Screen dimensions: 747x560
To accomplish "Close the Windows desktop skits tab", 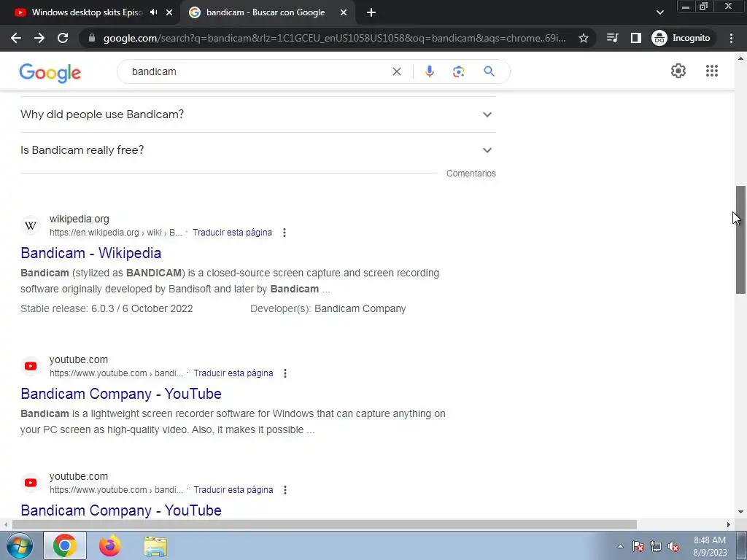I will click(169, 12).
